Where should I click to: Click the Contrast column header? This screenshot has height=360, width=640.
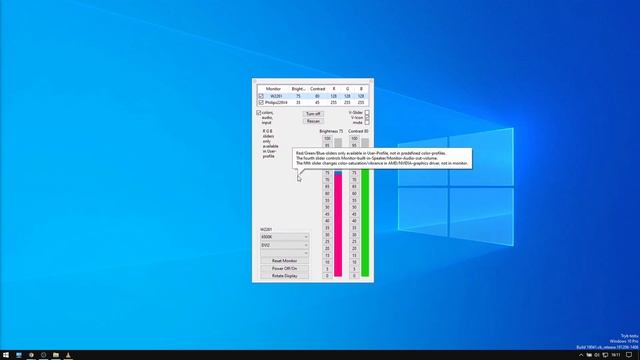317,89
